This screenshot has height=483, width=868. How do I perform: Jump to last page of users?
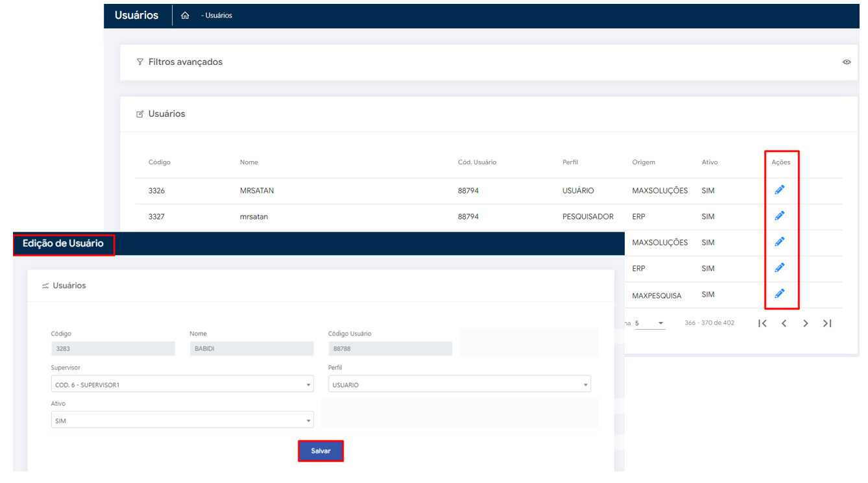(827, 323)
